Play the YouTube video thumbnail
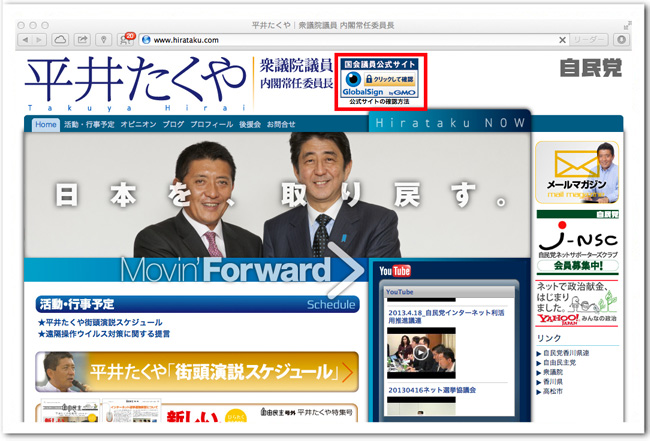The height and width of the screenshot is (441, 650). click(x=421, y=352)
